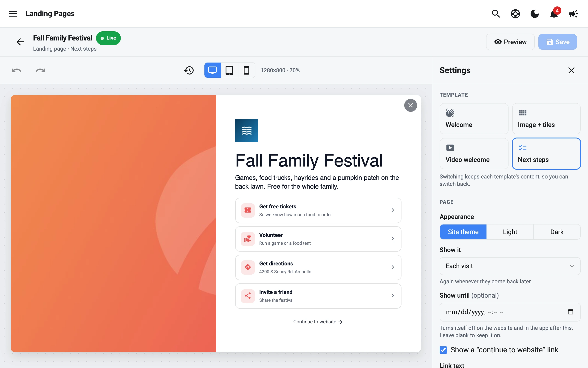
Task: Select the Image + tiles template
Action: click(546, 118)
